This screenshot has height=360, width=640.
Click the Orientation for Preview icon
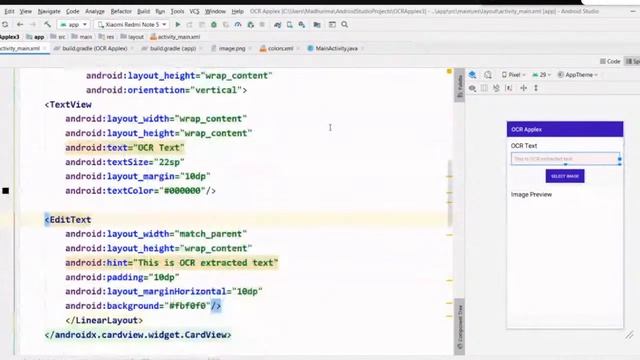tap(488, 75)
